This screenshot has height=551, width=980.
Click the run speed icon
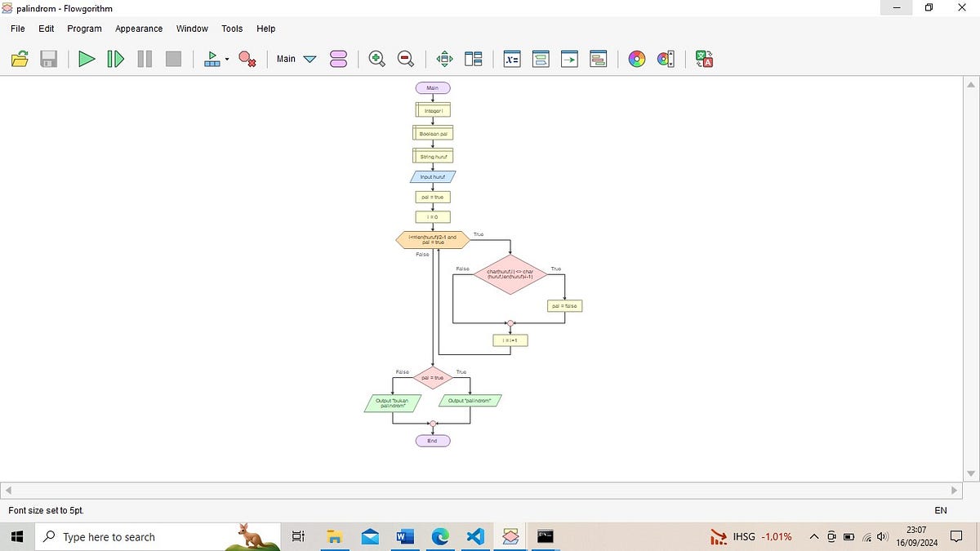click(x=212, y=59)
